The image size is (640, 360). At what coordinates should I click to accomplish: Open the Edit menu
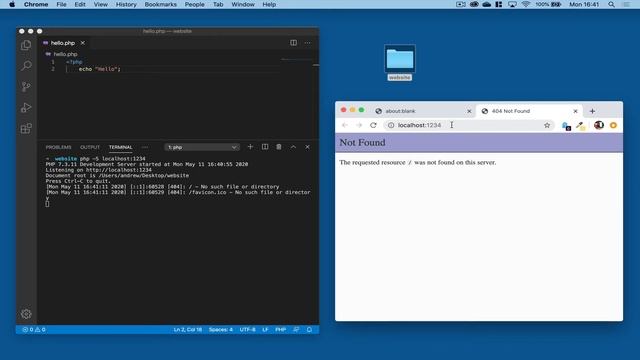pos(80,4)
